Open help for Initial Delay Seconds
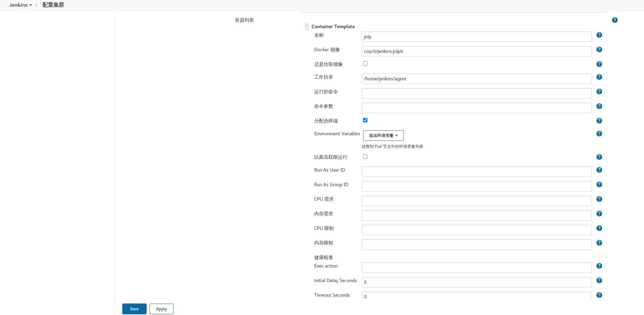644x315 pixels. [599, 280]
